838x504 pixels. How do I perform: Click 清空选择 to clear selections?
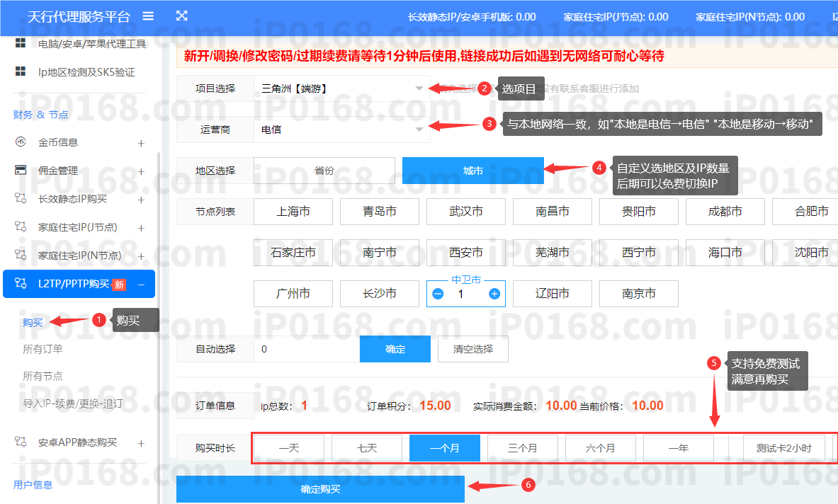pyautogui.click(x=472, y=349)
